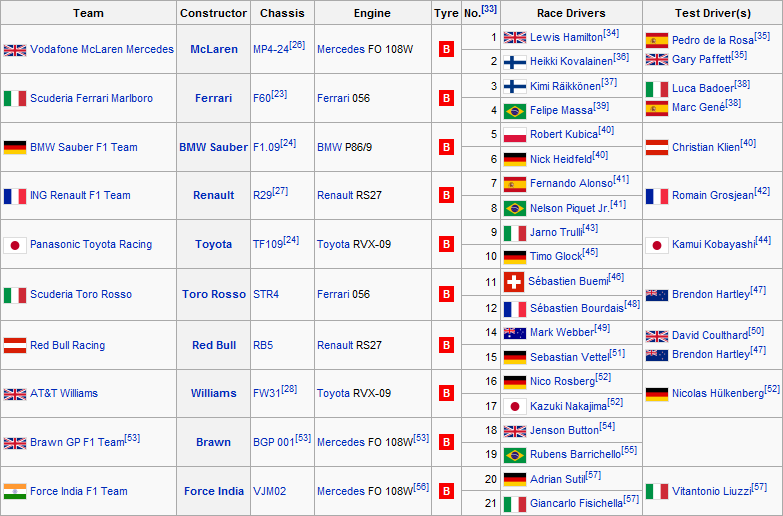The image size is (783, 516).
Task: Click the UK flag beside Jenson Button
Action: coord(515,431)
